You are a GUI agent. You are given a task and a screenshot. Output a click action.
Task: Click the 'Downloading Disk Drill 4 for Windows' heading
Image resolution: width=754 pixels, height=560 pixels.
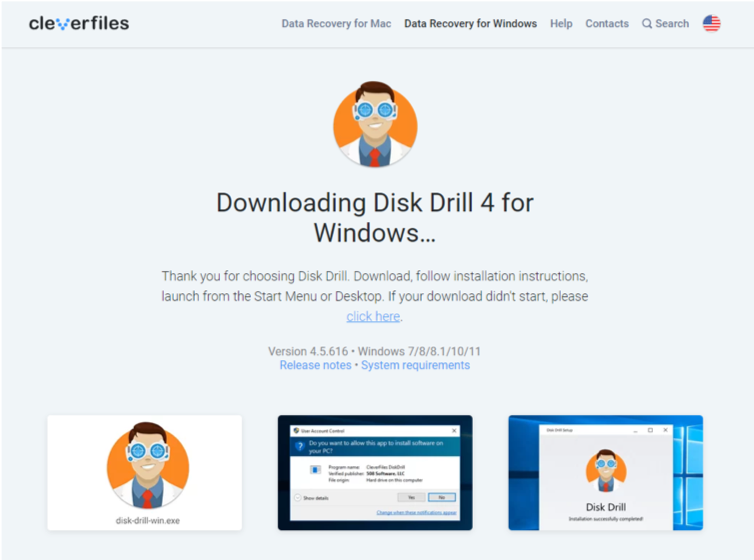click(x=375, y=218)
